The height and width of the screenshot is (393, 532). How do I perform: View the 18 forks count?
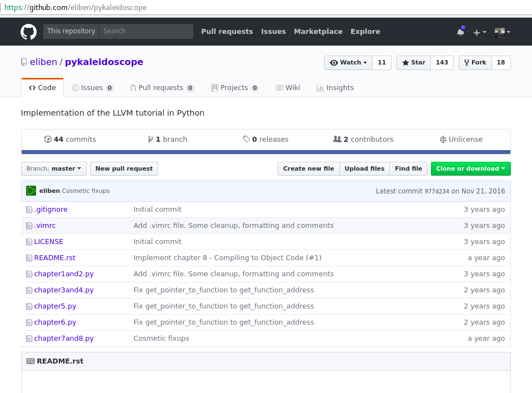tap(501, 62)
